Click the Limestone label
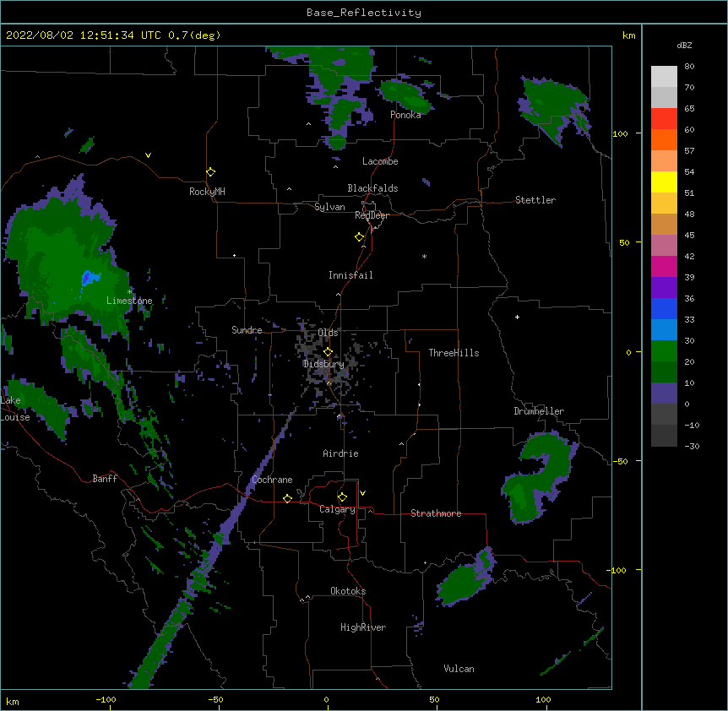 coord(129,301)
